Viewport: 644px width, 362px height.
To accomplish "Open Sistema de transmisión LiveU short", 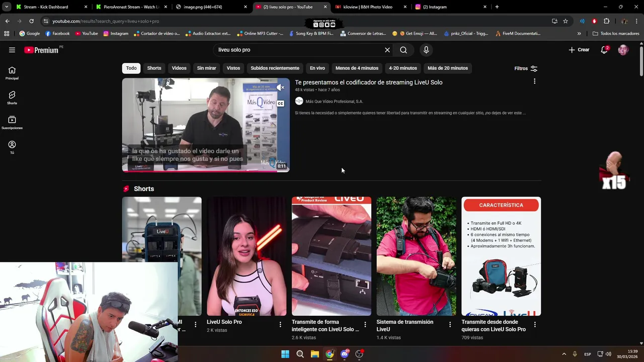I will pos(417,256).
